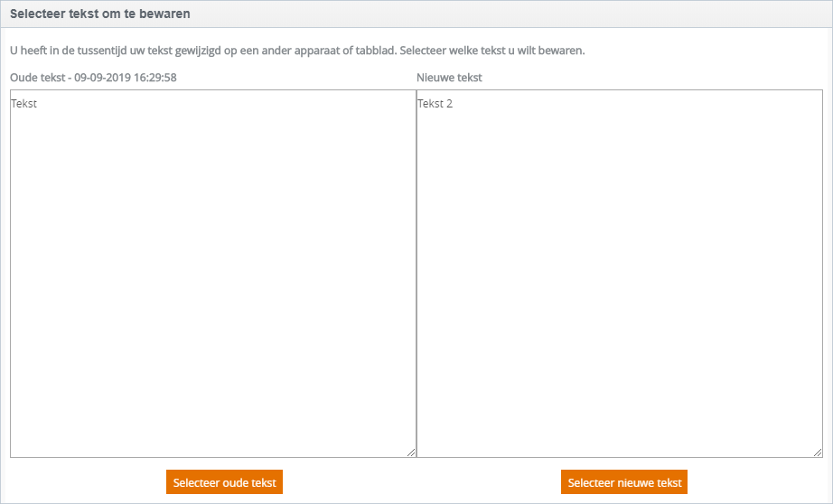Click resize grip of new text area
Viewport: 833px width, 504px height.
click(818, 453)
